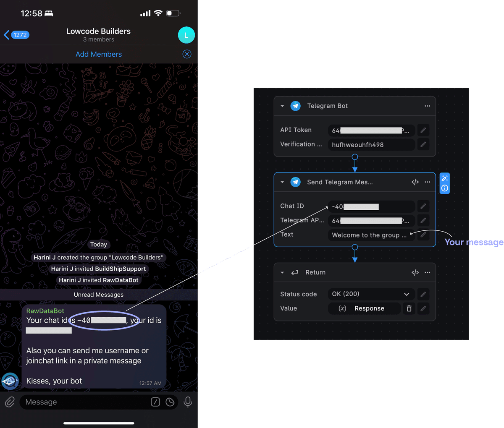The width and height of the screenshot is (504, 428).
Task: Click the magic wand icon beside Send Telegram node
Action: click(444, 178)
